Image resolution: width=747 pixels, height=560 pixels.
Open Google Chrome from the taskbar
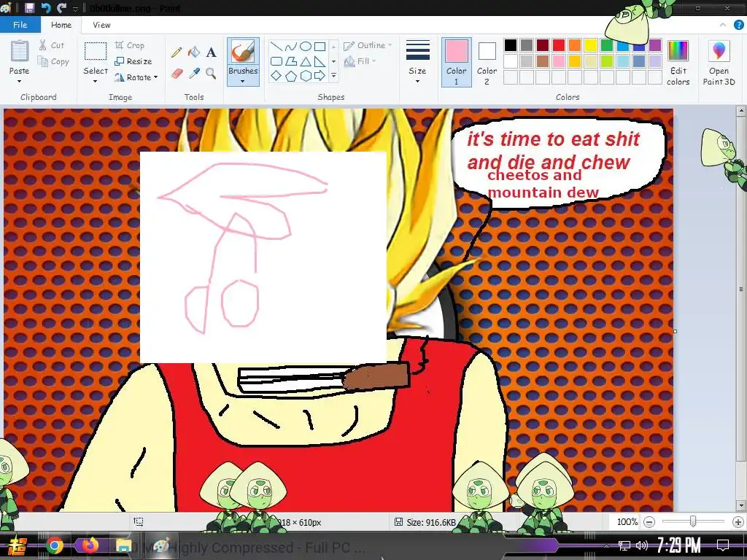click(x=55, y=545)
